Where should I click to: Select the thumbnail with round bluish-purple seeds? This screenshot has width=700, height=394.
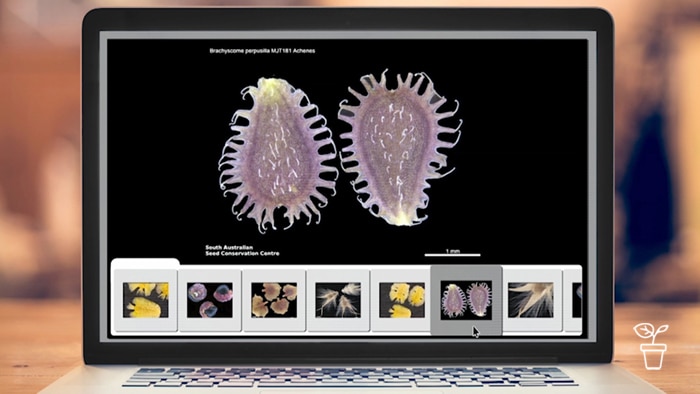click(x=210, y=300)
